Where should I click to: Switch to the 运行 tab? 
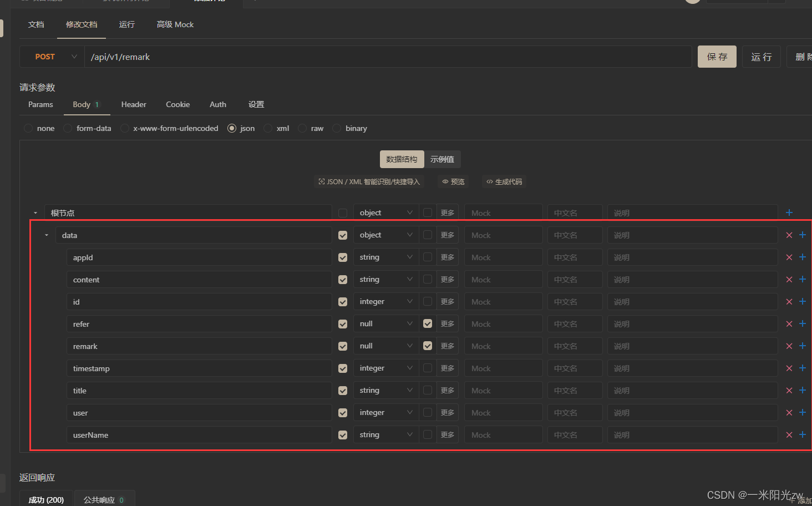point(127,24)
